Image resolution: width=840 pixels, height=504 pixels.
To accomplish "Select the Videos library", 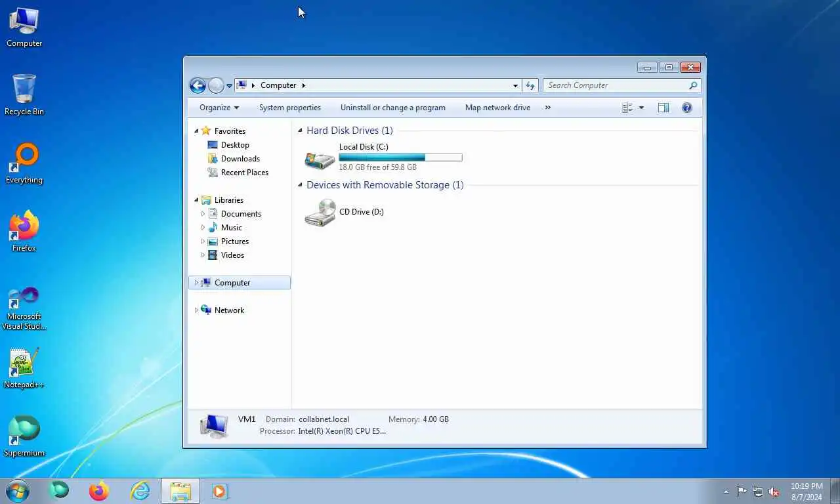I will click(232, 255).
